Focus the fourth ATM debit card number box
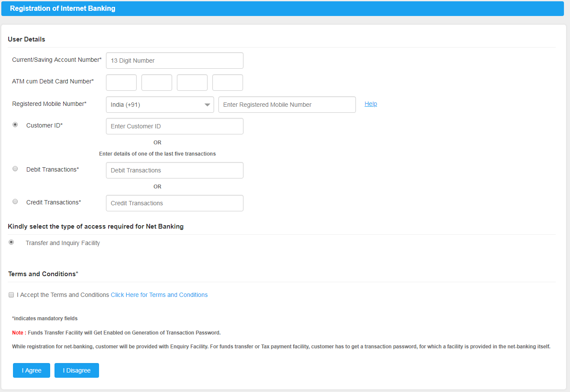The height and width of the screenshot is (392, 570). (x=227, y=83)
